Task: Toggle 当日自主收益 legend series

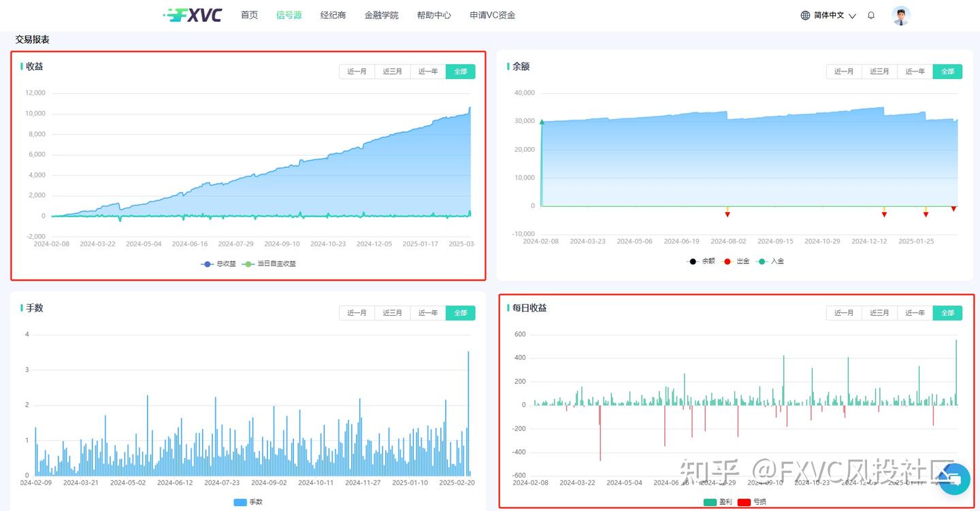Action: coord(269,263)
